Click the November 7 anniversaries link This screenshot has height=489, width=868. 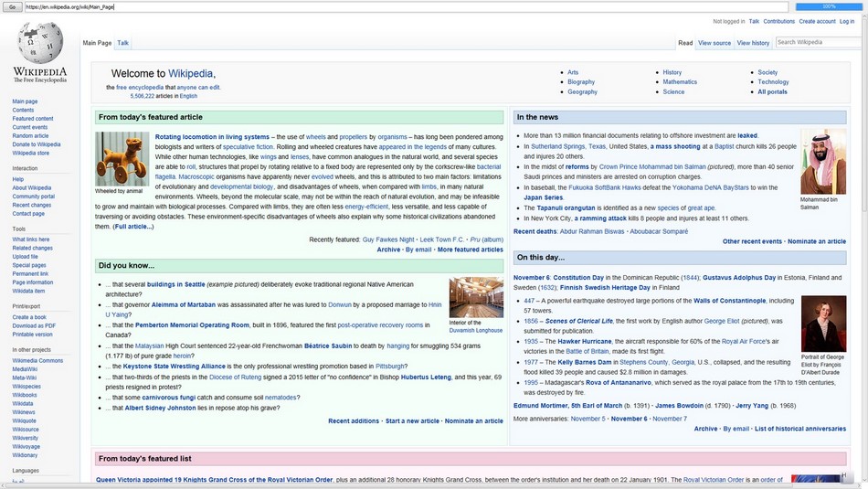point(669,419)
